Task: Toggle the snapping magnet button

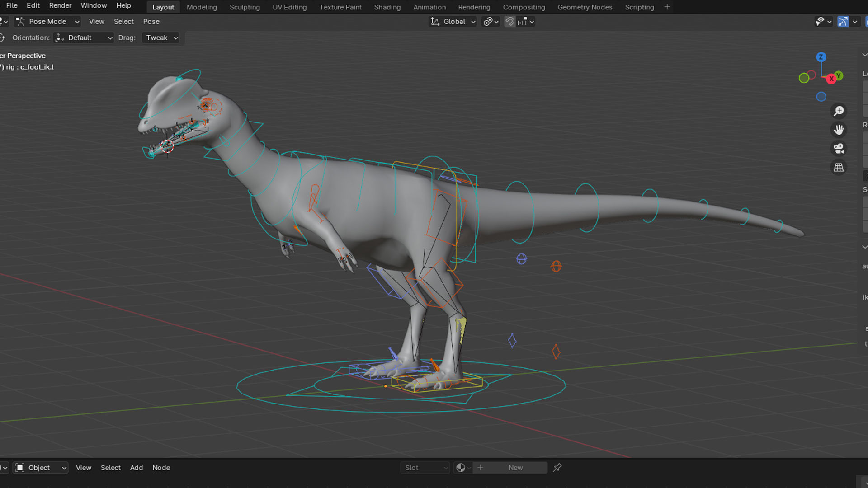Action: [x=509, y=22]
